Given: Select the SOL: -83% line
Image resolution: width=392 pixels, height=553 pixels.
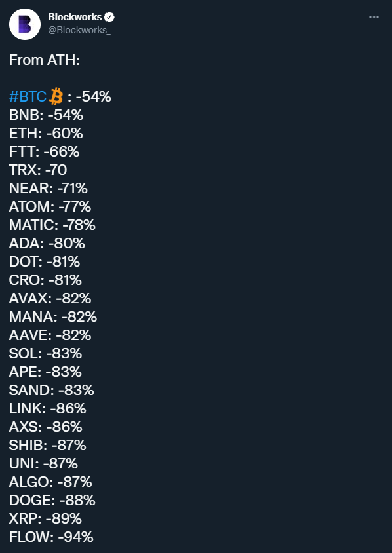Looking at the screenshot, I should point(45,353).
